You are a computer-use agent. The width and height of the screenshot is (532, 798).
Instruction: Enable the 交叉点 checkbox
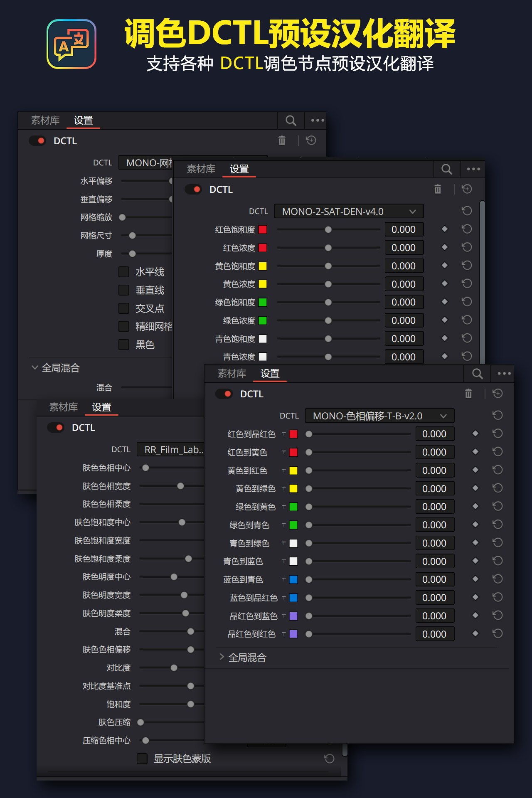[124, 308]
